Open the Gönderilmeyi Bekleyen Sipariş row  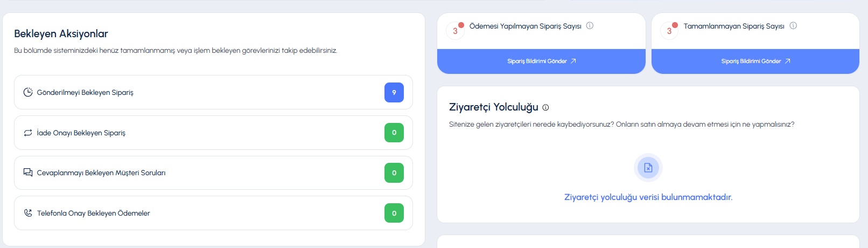(213, 92)
